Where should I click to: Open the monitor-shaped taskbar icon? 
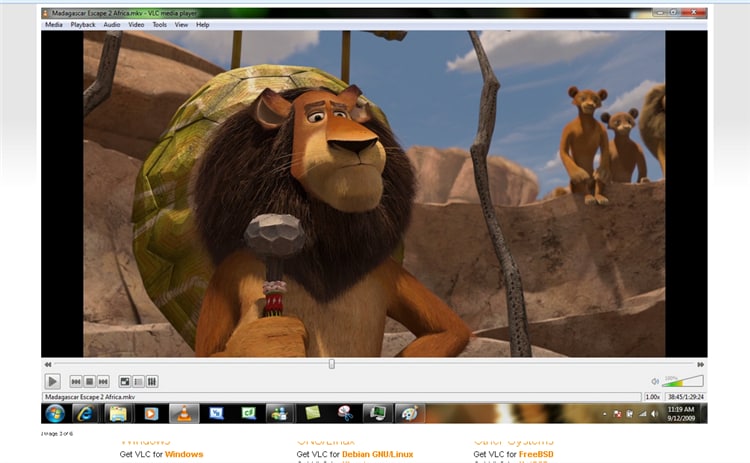[x=377, y=413]
